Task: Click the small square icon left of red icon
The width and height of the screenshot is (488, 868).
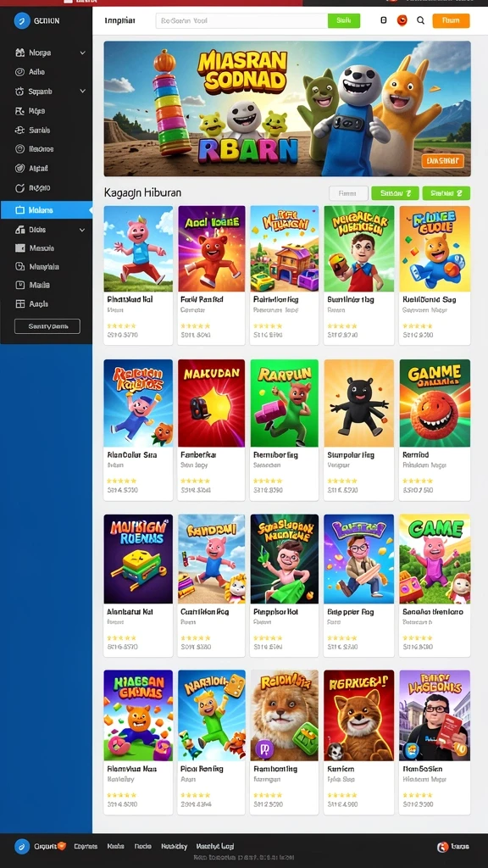Action: 384,20
